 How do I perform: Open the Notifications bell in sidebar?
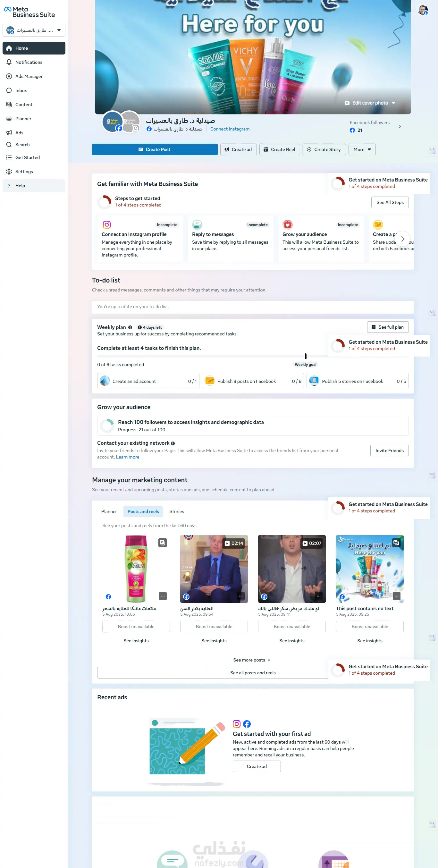click(9, 62)
